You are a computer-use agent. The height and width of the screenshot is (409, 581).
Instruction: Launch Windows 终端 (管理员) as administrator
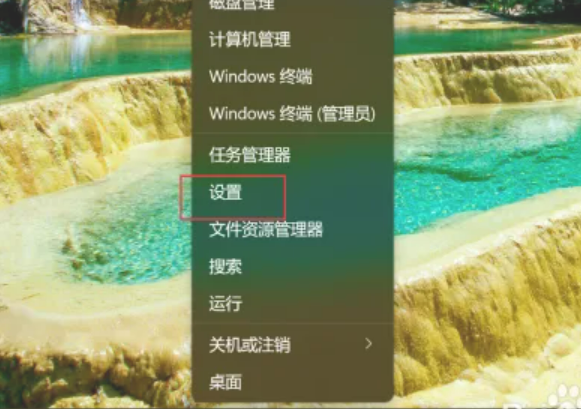(x=292, y=113)
